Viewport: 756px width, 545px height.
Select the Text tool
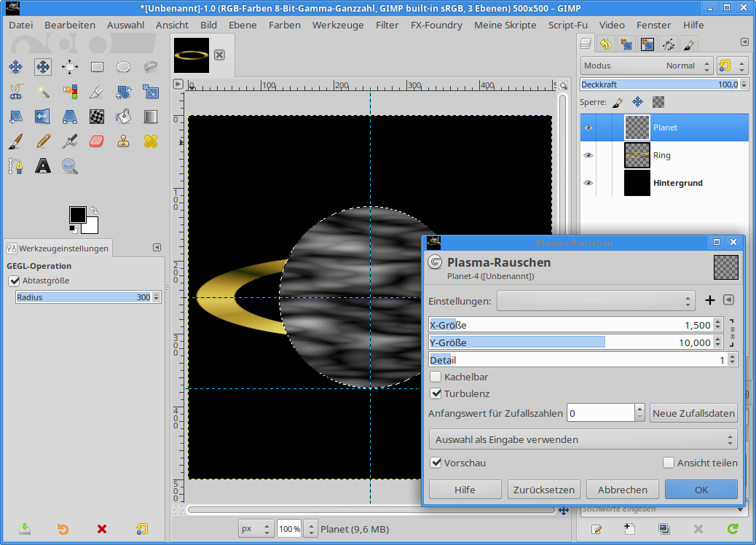[x=43, y=166]
